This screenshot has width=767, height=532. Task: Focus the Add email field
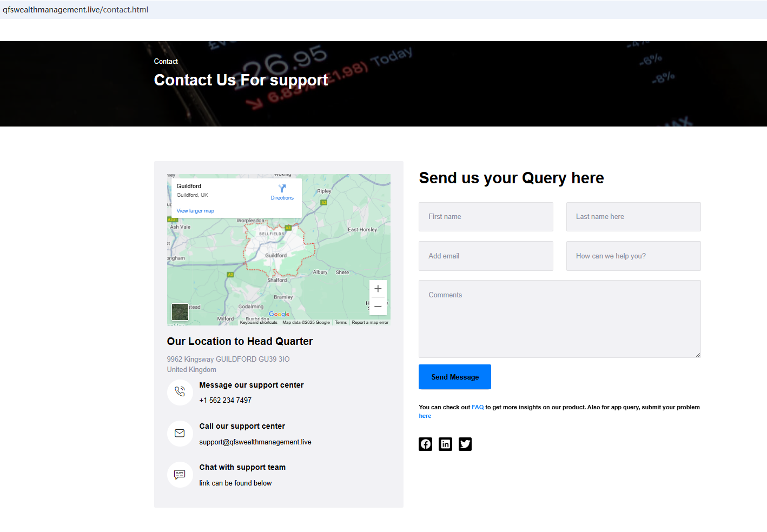coord(486,256)
